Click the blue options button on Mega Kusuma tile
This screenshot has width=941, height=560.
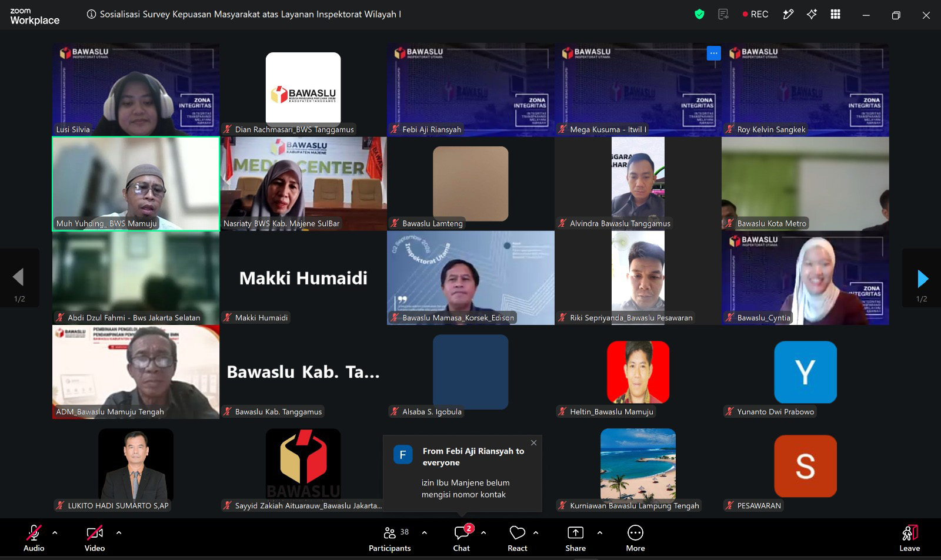[713, 53]
